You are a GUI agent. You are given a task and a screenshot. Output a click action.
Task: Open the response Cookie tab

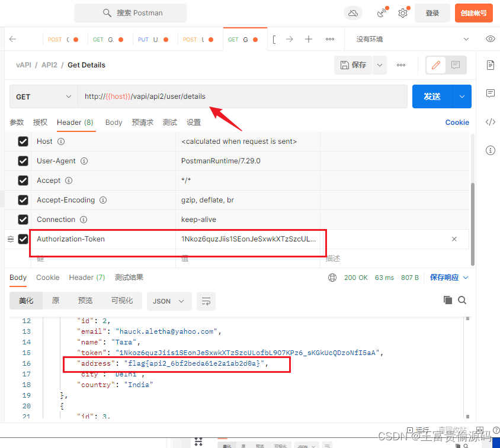point(48,278)
